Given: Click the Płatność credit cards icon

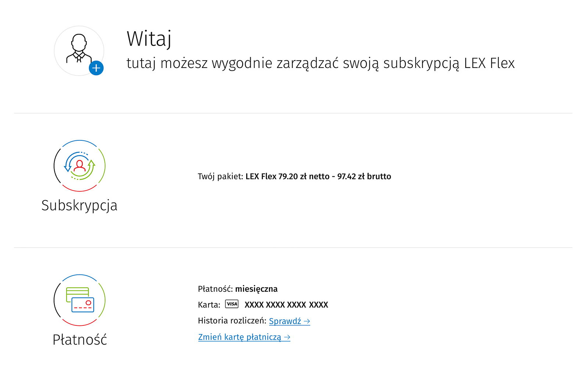Looking at the screenshot, I should click(x=80, y=300).
